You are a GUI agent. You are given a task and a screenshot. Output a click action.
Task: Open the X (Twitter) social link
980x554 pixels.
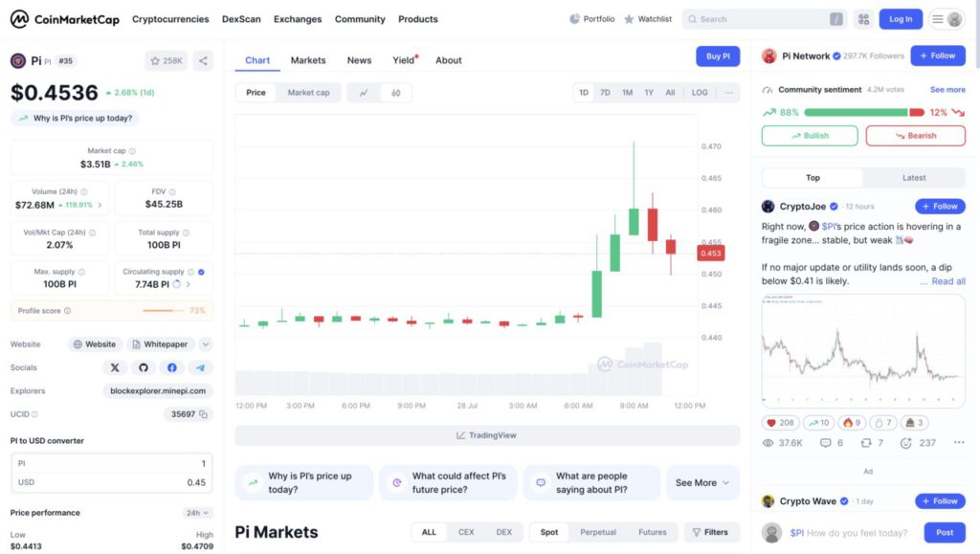click(115, 367)
